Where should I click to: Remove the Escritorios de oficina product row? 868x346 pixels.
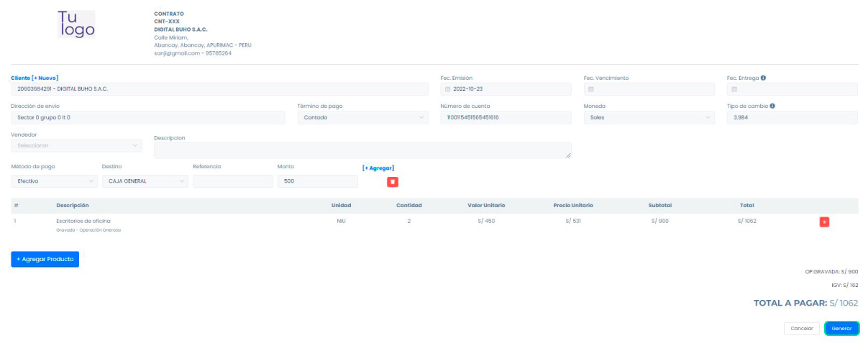click(x=824, y=222)
